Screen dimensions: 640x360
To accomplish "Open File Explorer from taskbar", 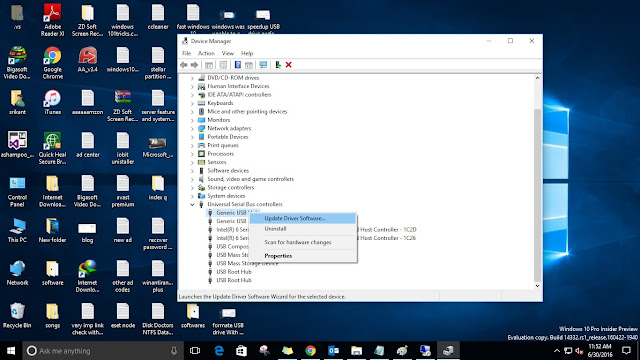I will [x=356, y=351].
